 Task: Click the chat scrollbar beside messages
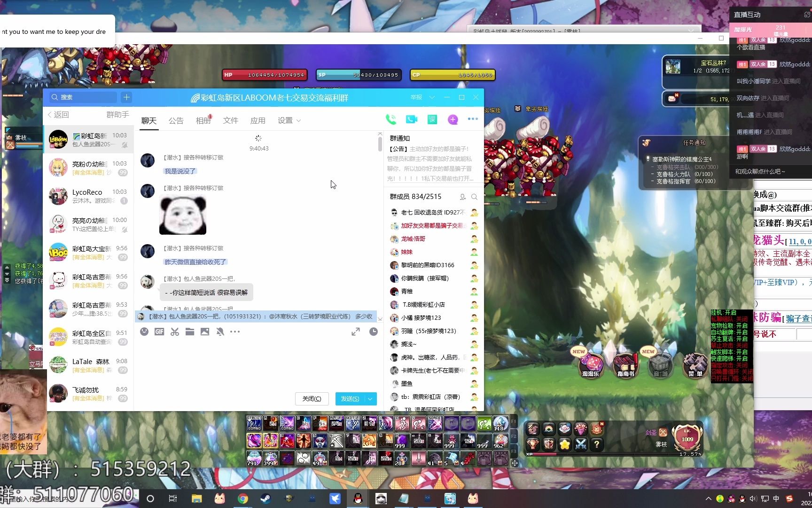380,144
